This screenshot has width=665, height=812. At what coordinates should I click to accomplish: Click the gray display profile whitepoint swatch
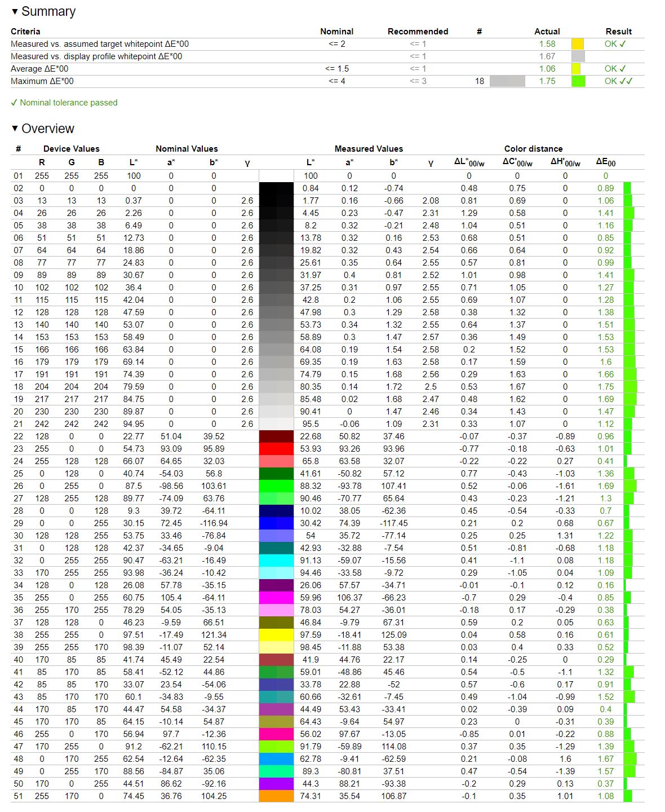click(578, 56)
